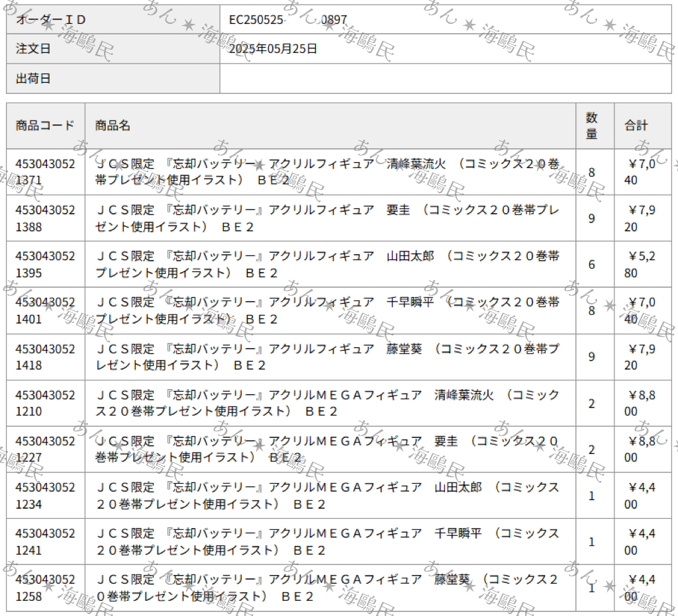This screenshot has width=678, height=616.
Task: Click total ¥7,920 in row 4530430521418
Action: 640,357
